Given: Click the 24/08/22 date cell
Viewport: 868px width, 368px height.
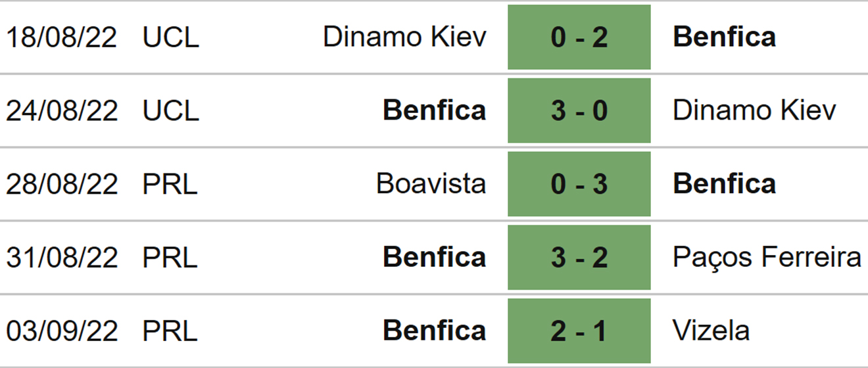Looking at the screenshot, I should (x=62, y=110).
